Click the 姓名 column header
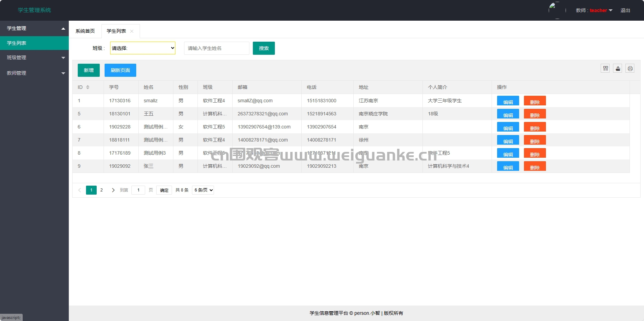The image size is (644, 321). click(x=156, y=87)
